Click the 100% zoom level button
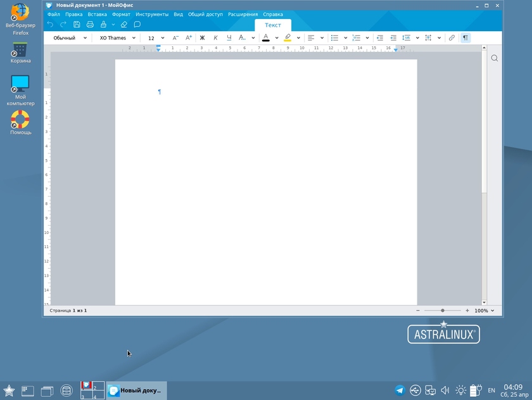This screenshot has height=400, width=532. (x=484, y=311)
